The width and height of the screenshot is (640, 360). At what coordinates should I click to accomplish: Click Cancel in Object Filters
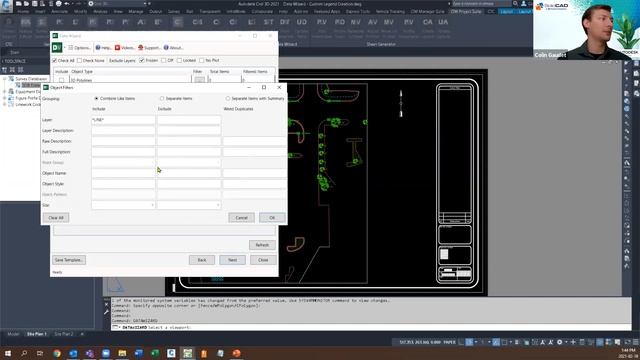(241, 218)
